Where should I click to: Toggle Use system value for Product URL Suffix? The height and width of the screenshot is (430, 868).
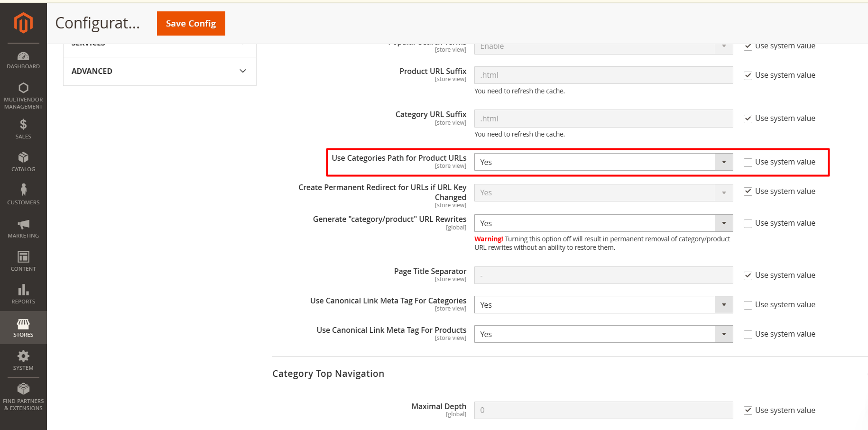tap(748, 75)
